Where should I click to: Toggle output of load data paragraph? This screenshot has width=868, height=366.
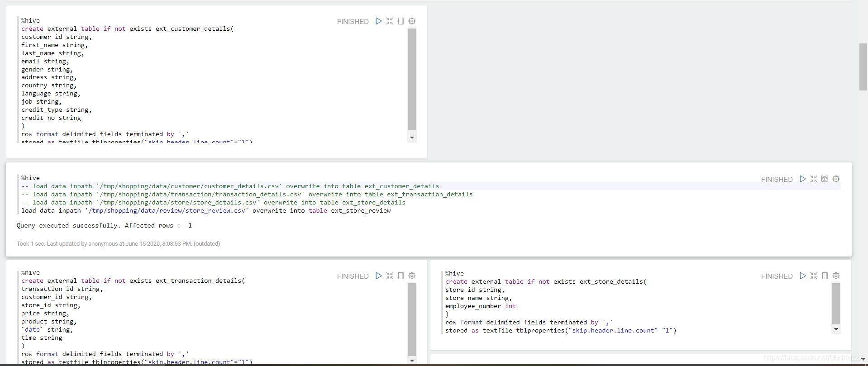825,179
